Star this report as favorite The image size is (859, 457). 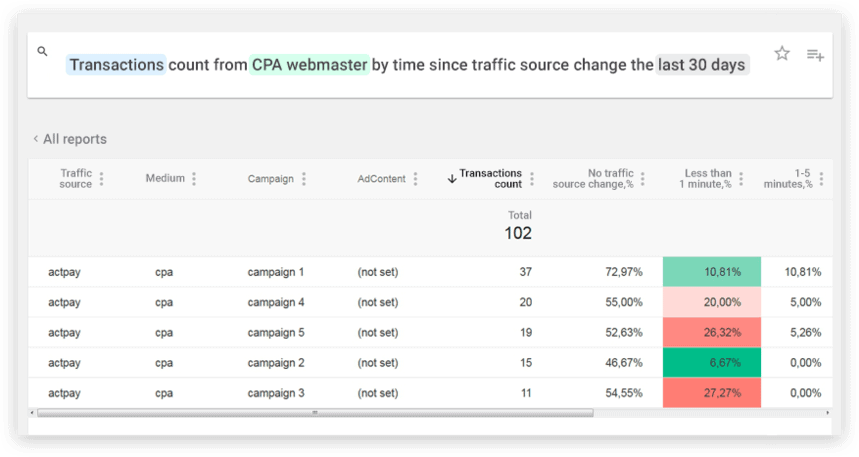coord(782,54)
